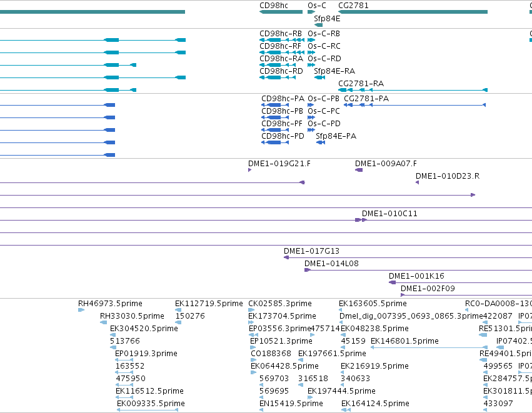Select the 513766 EST entry
Image resolution: width=532 pixels, height=413 pixels.
113,347
